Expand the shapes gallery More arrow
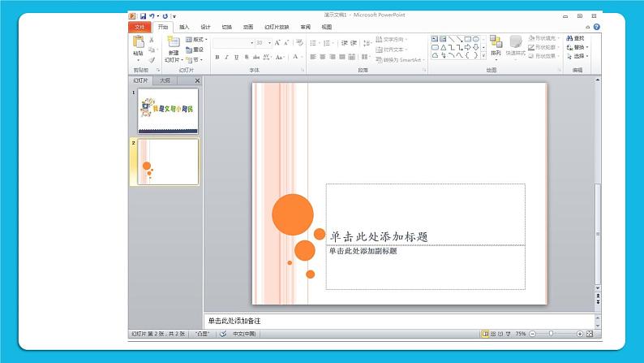 tap(483, 55)
